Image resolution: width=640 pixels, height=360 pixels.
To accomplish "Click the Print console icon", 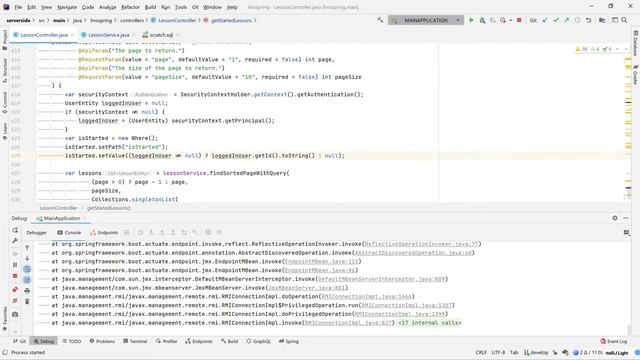I will [x=27, y=291].
